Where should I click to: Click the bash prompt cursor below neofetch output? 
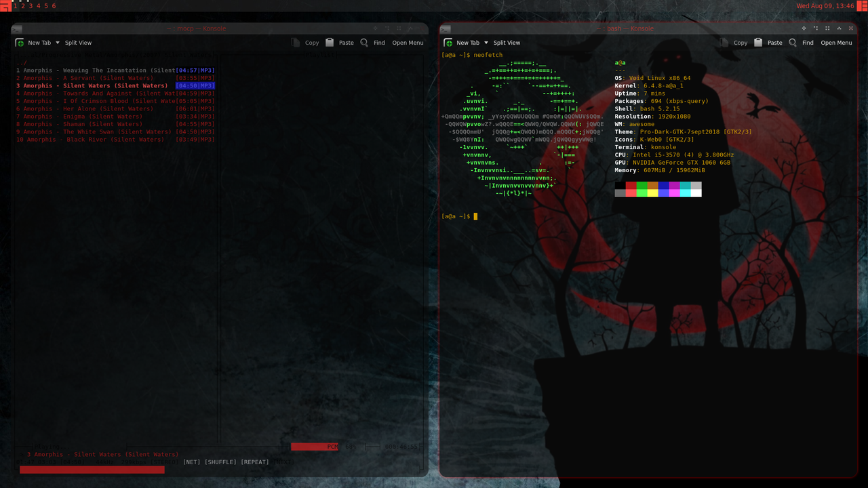pos(476,216)
